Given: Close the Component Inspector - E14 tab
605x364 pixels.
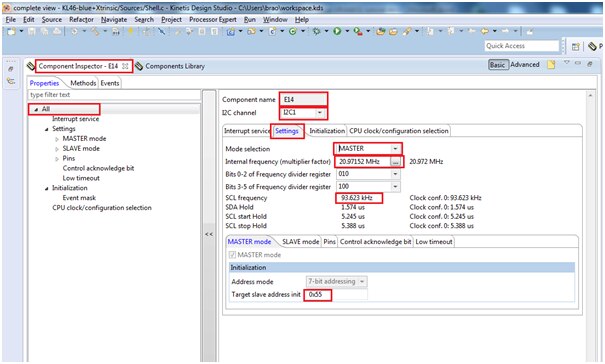Looking at the screenshot, I should (125, 66).
